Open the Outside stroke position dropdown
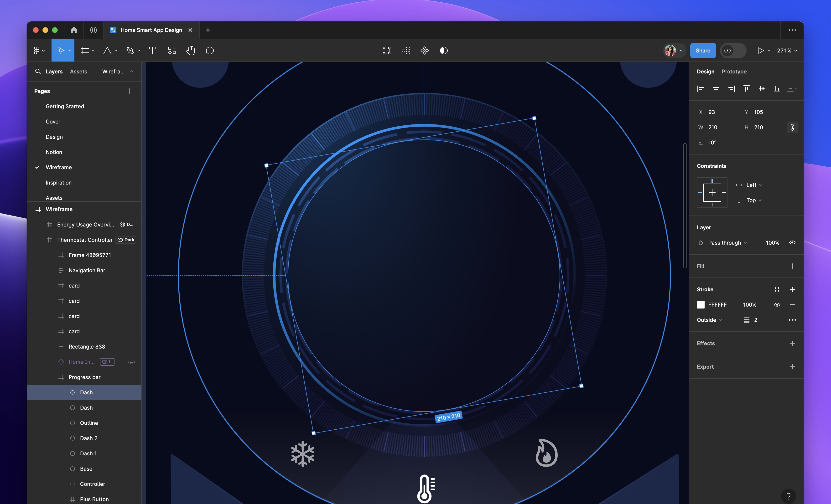The image size is (831, 504). tap(709, 320)
